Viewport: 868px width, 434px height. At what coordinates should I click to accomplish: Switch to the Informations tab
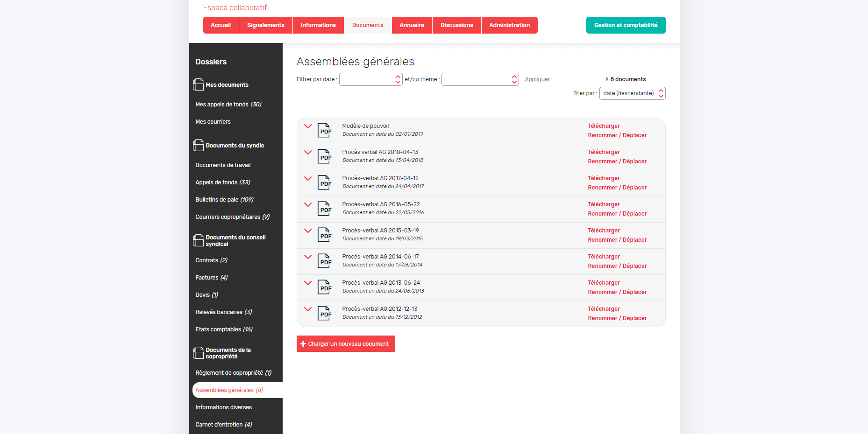[x=318, y=25]
